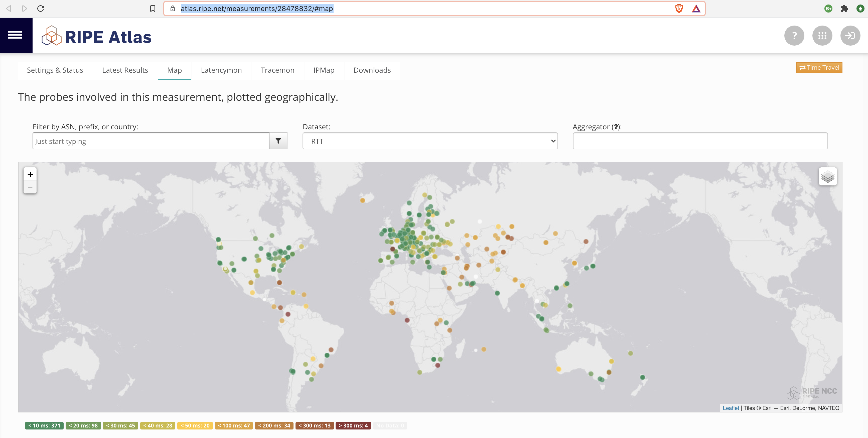Click the Time Travel button
Viewport: 868px width, 438px height.
pos(819,67)
